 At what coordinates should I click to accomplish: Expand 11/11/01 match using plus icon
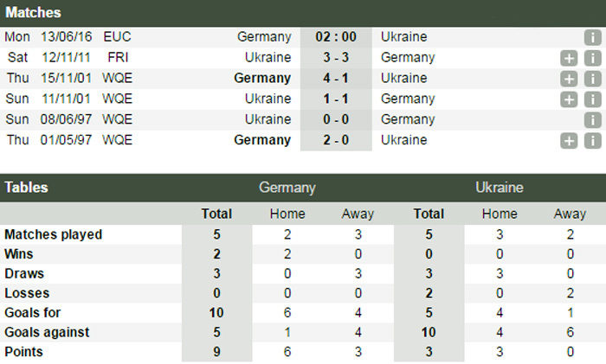click(x=569, y=99)
